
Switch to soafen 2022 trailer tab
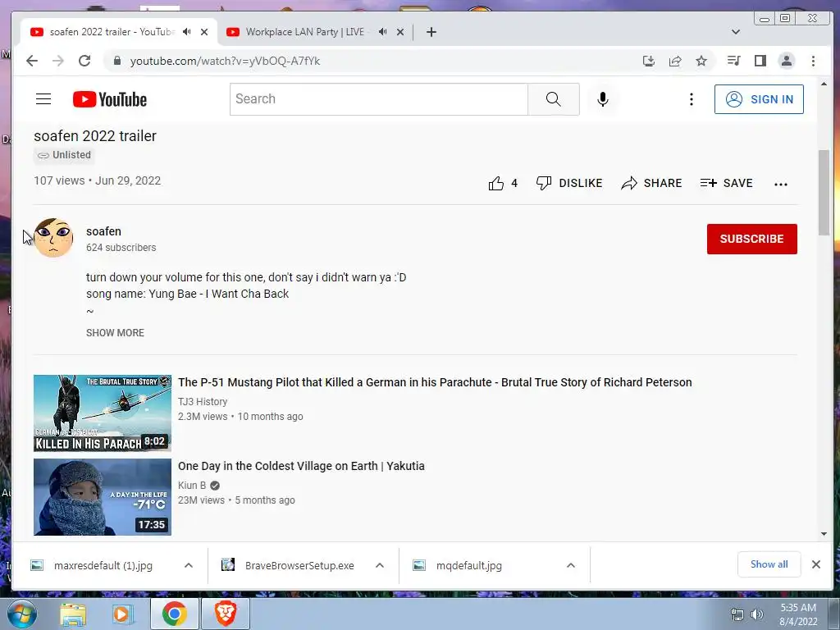coord(112,32)
